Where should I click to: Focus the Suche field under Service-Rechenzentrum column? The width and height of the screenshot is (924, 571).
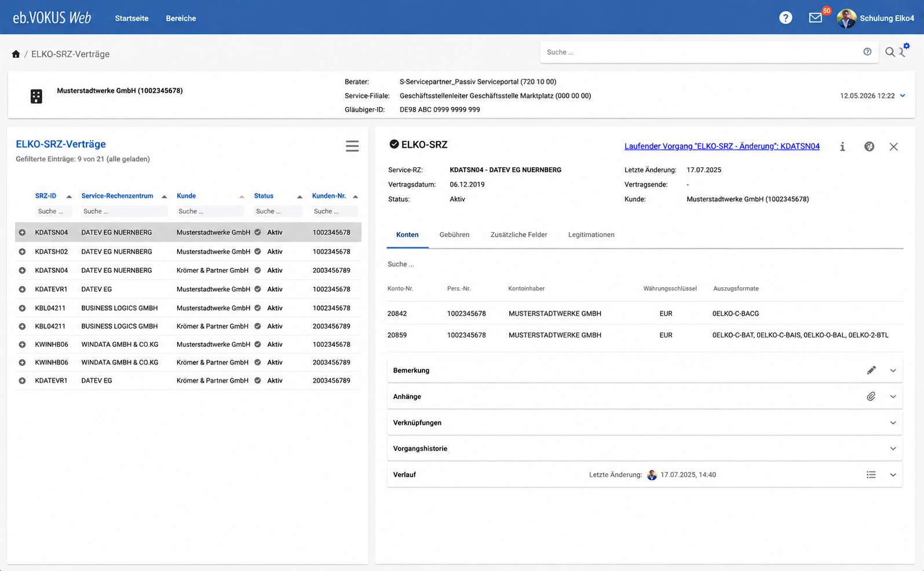point(124,211)
